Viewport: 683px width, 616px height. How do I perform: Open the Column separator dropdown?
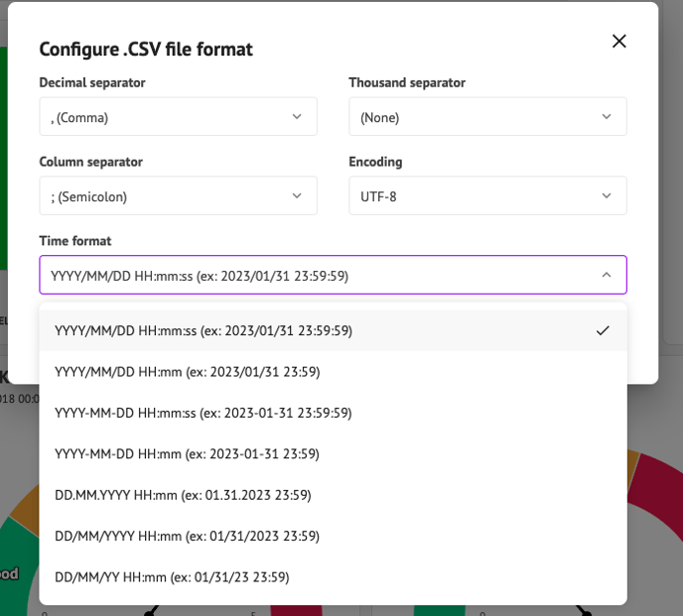click(178, 195)
